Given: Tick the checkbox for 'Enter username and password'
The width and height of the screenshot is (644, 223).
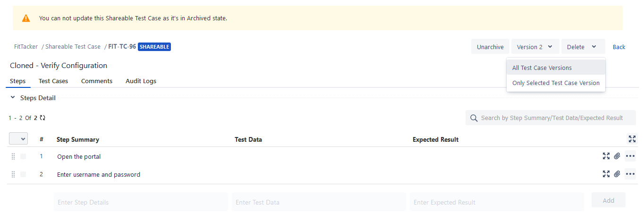Looking at the screenshot, I should coord(23,174).
